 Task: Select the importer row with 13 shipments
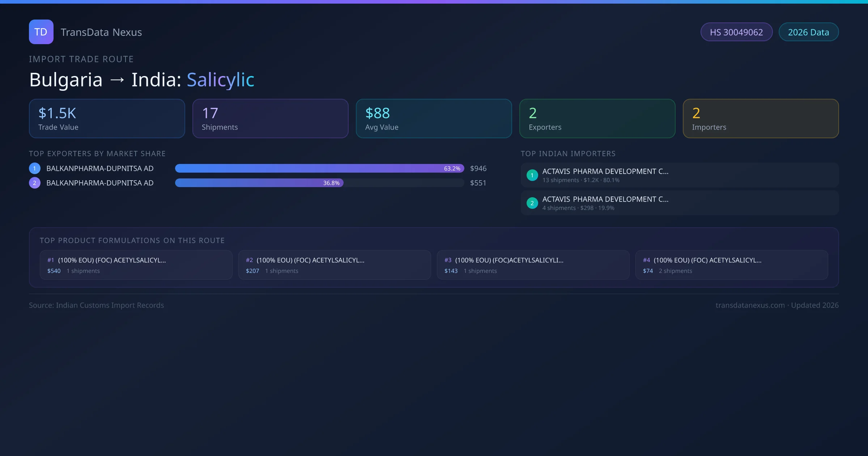point(679,175)
